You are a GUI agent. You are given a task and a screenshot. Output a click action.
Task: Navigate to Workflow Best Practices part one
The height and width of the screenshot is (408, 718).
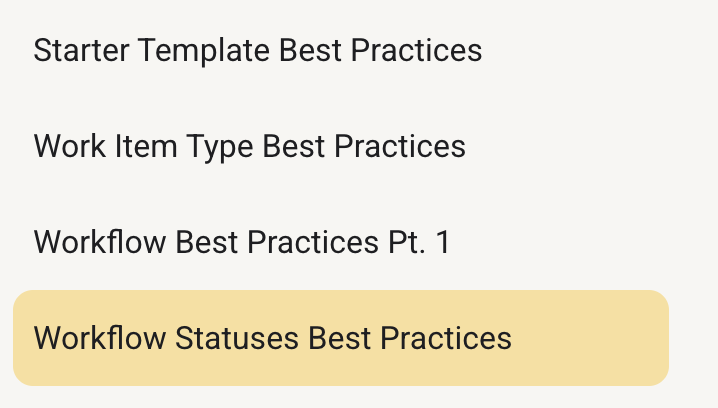click(x=242, y=242)
